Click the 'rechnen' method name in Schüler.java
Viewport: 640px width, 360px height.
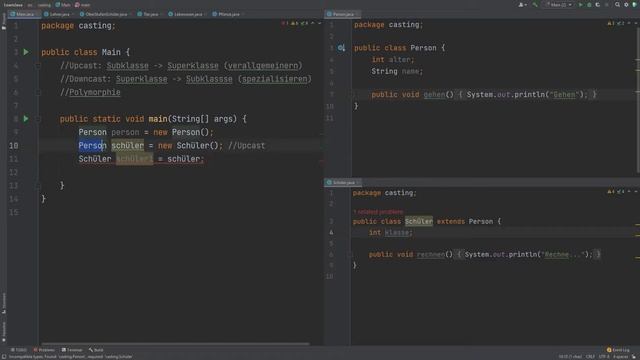click(431, 255)
